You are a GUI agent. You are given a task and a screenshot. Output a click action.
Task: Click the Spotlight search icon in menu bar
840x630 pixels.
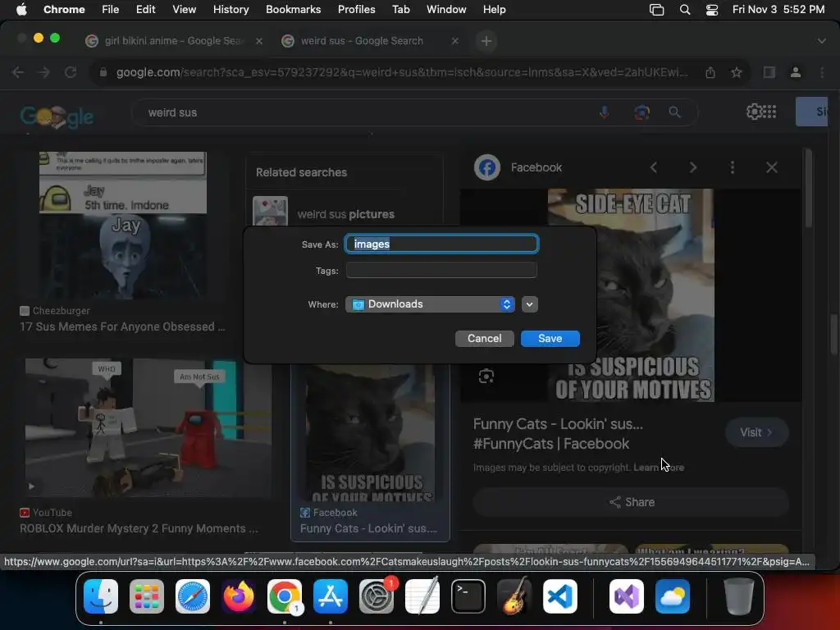(684, 9)
